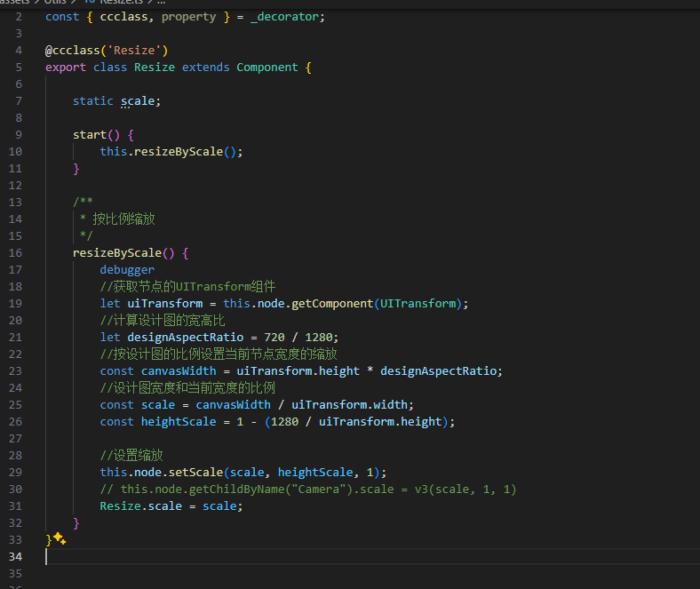Click the "UITransform" argument on line 19
The height and width of the screenshot is (589, 700).
(418, 304)
